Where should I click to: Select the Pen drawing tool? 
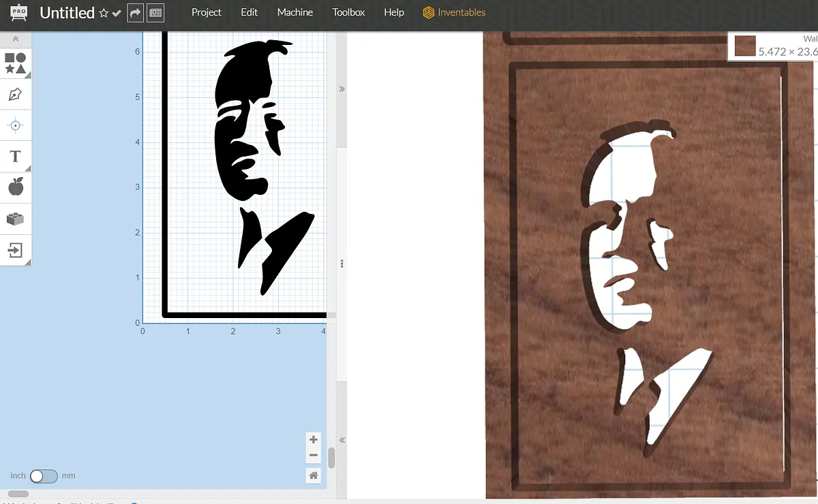point(16,95)
